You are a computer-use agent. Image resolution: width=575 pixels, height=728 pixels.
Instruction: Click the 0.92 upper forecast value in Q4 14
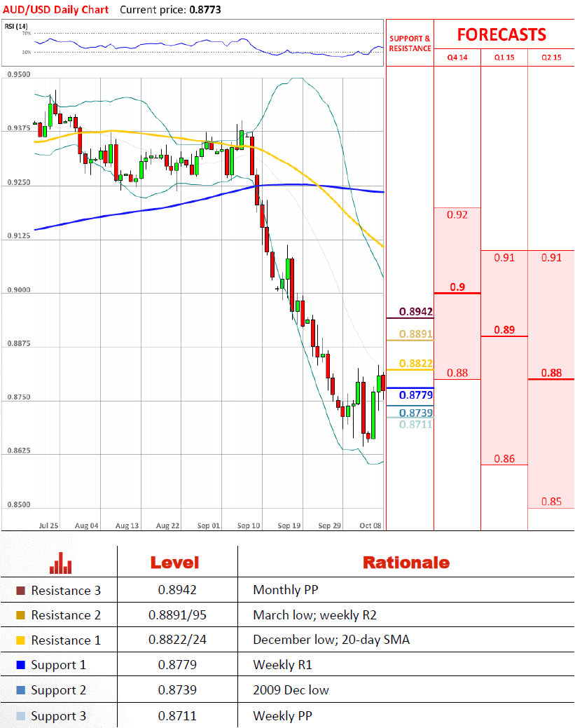click(457, 214)
